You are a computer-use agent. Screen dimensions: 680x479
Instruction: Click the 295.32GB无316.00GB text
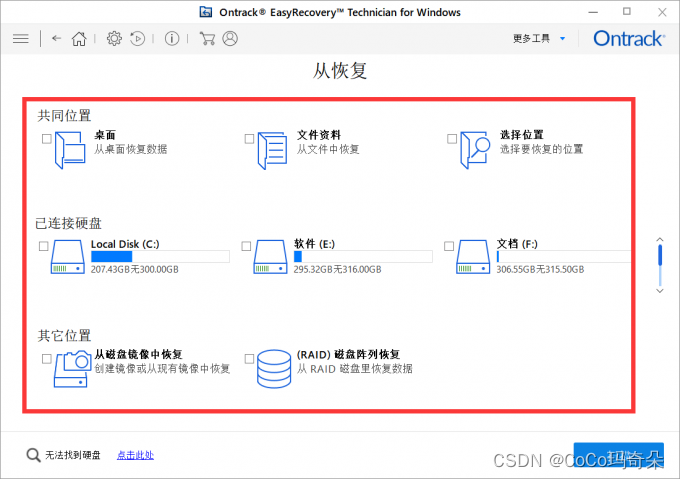tap(337, 269)
